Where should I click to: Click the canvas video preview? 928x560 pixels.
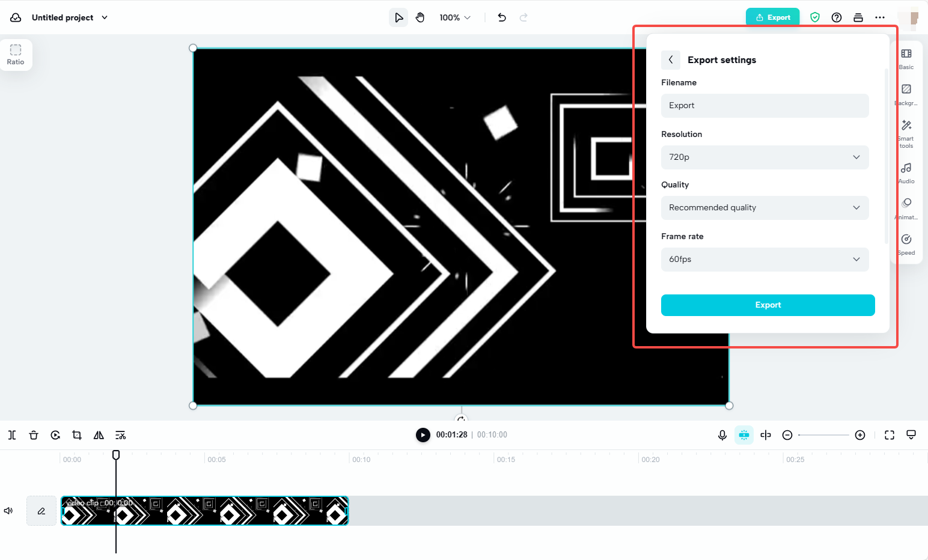461,227
